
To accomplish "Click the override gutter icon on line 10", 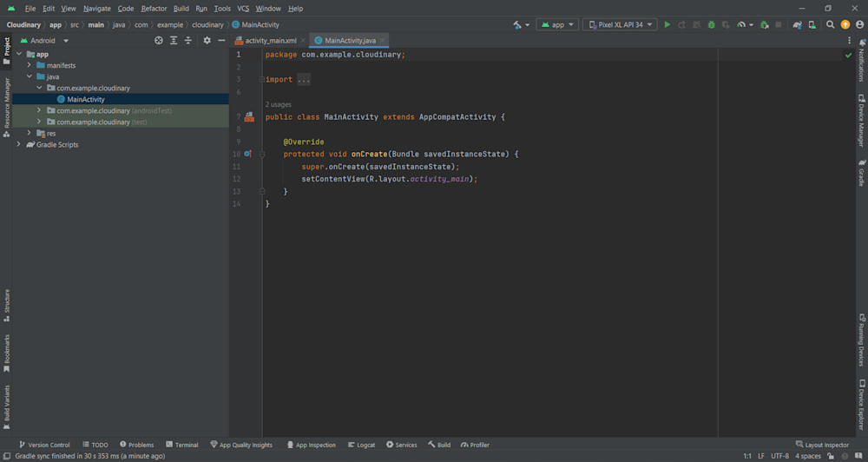I will click(x=248, y=154).
